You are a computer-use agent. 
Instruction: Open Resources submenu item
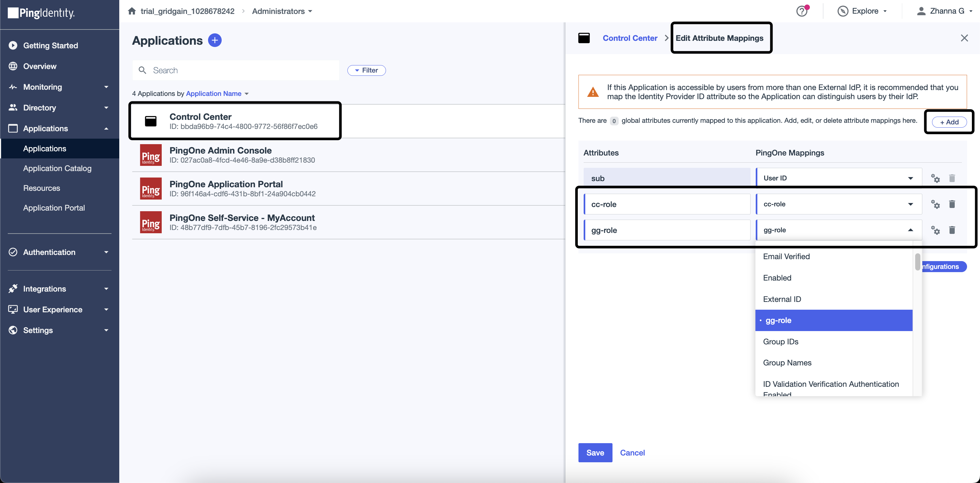pos(41,188)
